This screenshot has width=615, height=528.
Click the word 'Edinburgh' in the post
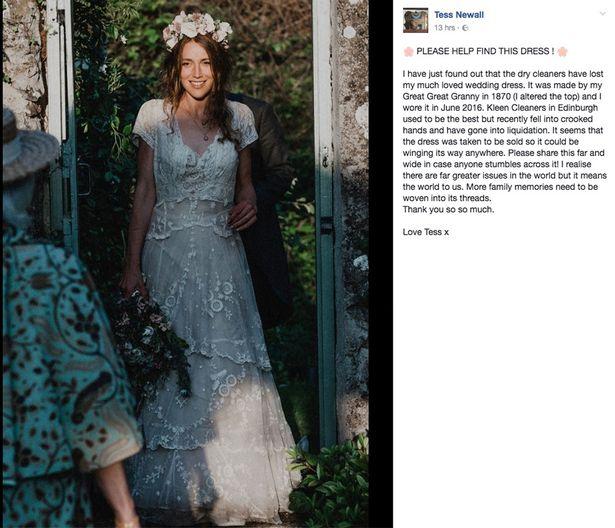578,108
